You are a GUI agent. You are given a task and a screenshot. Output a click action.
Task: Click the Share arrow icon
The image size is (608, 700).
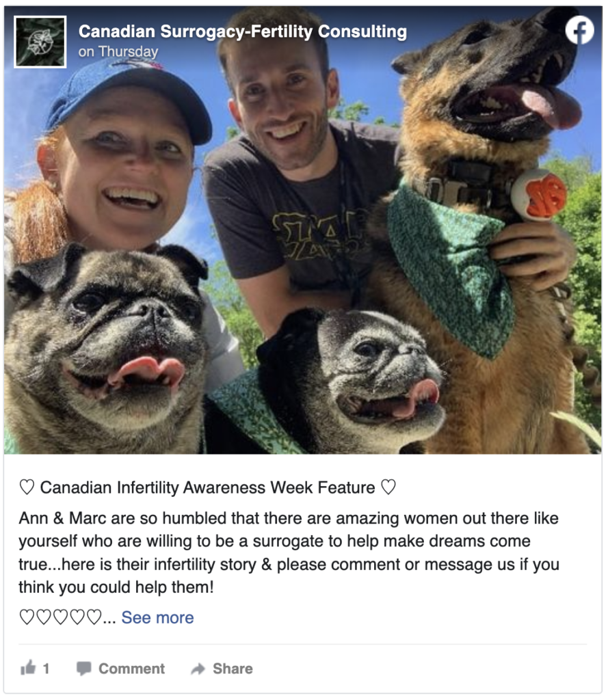tap(198, 669)
